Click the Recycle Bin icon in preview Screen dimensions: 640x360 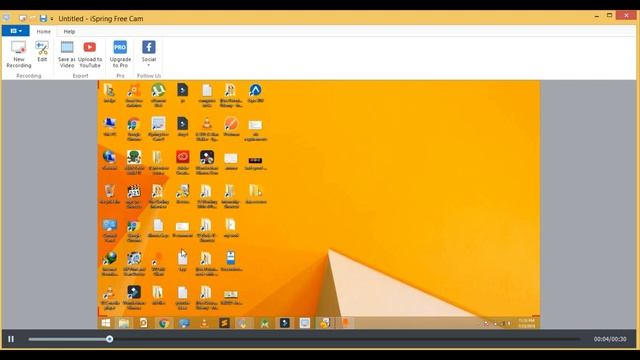tap(109, 194)
